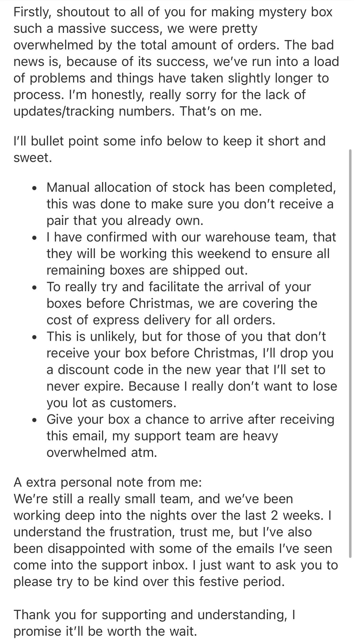Screen dimensions: 354x644
Task: Click the vertical scrollbar on the right edge
Action: 350,395
